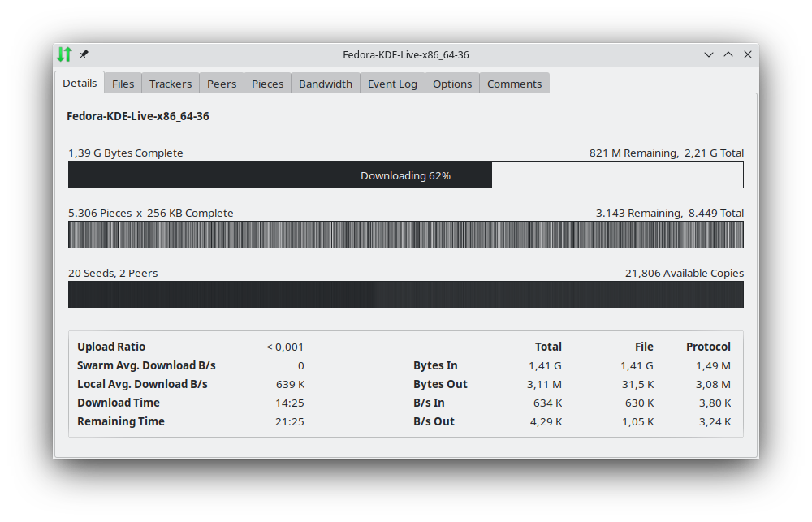Click the Downloading 62% progress bar
This screenshot has height=522, width=812.
[405, 175]
